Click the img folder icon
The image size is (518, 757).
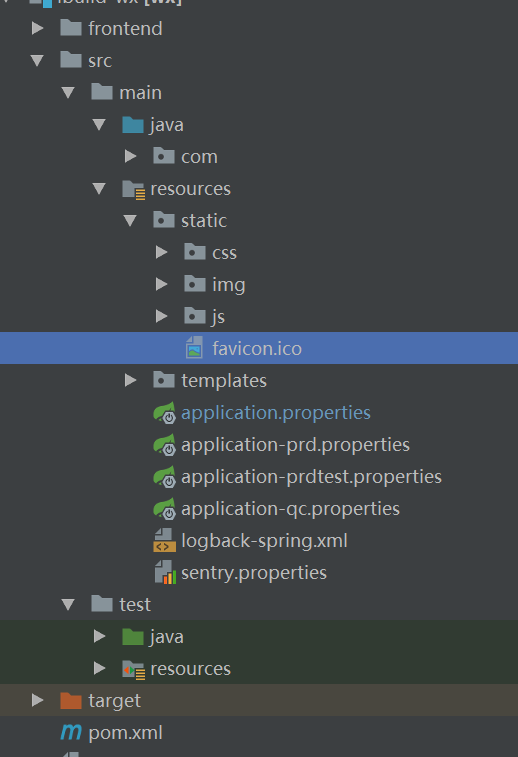pos(195,284)
